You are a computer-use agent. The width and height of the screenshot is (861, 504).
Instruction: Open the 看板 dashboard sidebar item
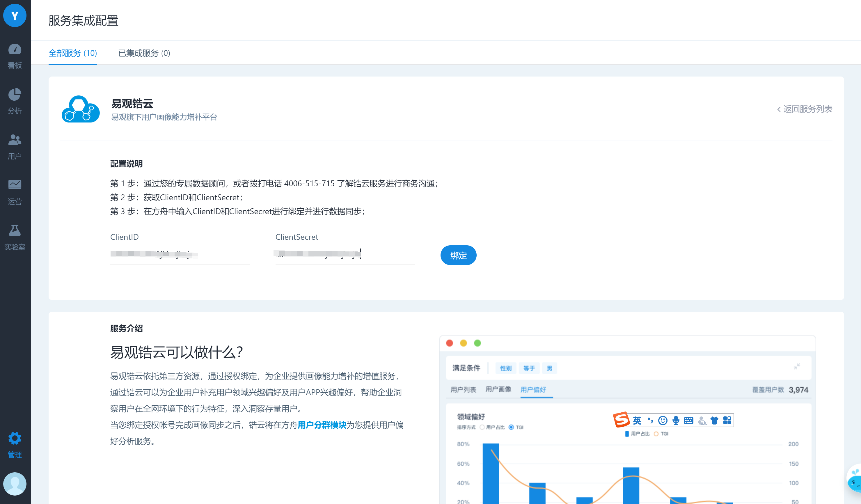pos(15,56)
